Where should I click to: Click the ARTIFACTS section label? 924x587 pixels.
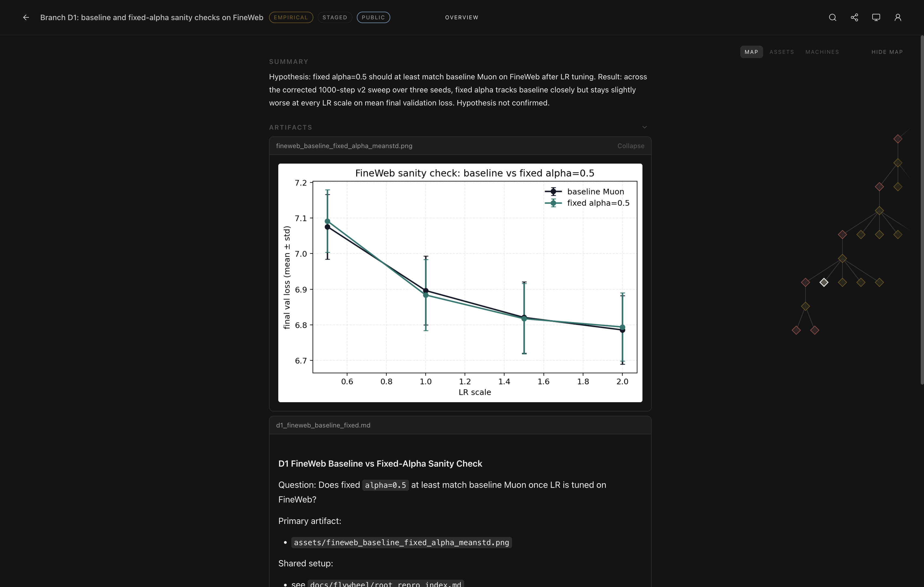coord(291,127)
